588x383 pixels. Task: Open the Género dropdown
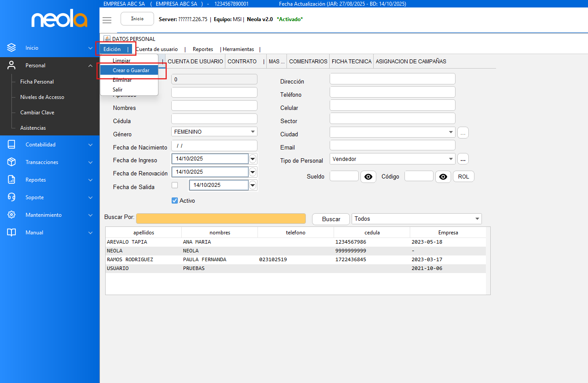(253, 131)
